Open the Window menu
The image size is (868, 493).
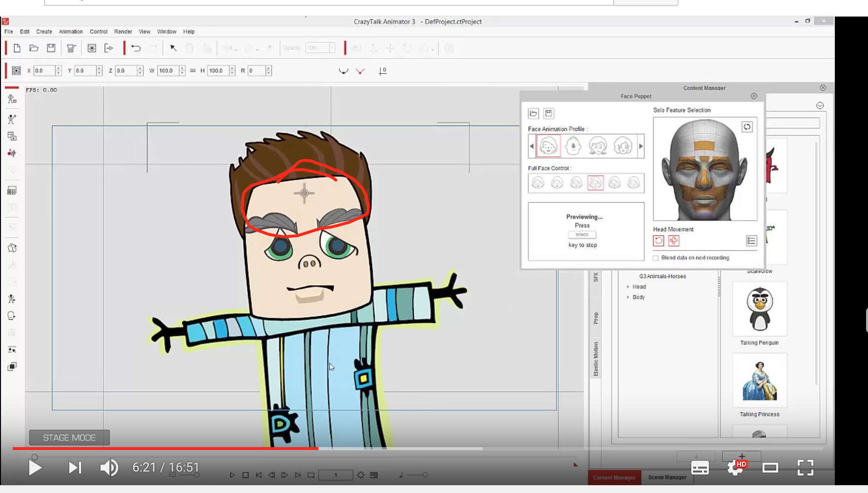(166, 32)
